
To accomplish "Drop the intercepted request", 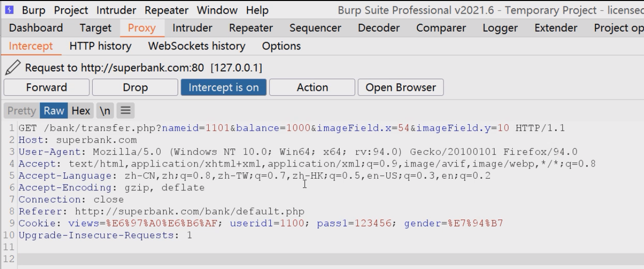I will 135,87.
